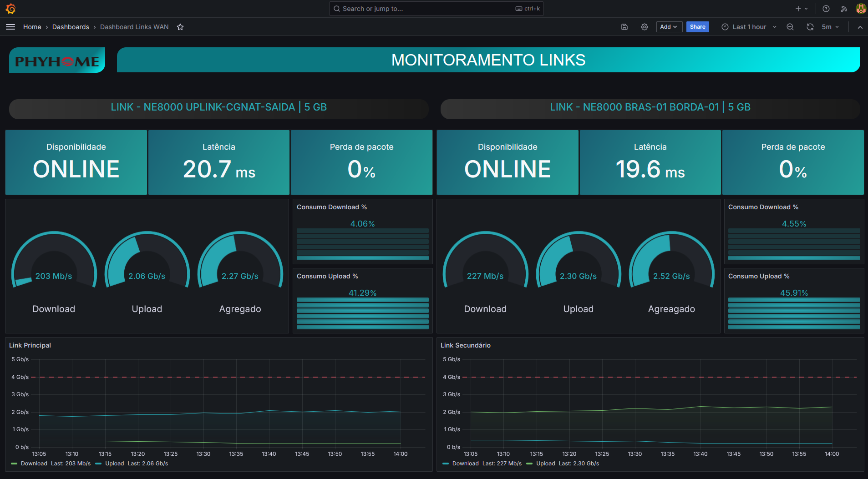Open the news feed icon
The width and height of the screenshot is (868, 479).
844,9
